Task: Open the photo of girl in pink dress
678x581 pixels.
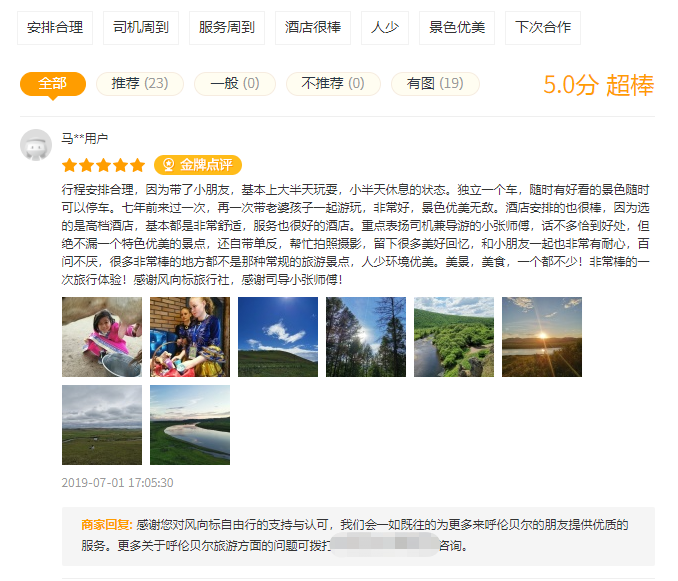Action: click(x=102, y=337)
